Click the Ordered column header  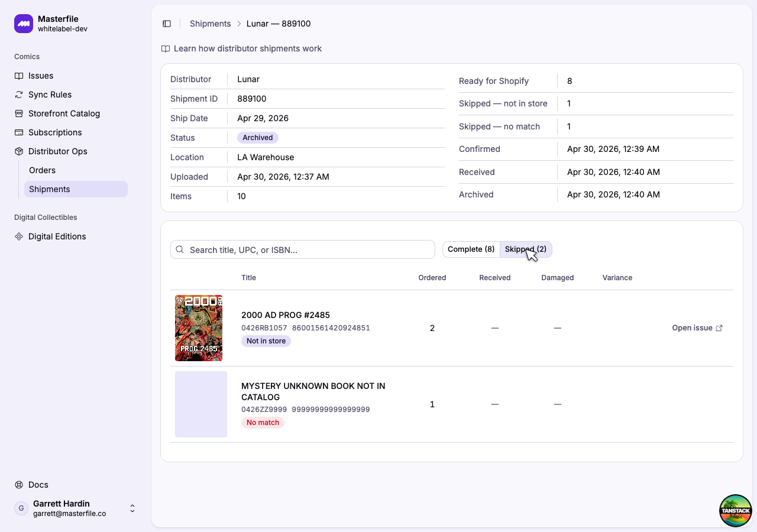point(432,278)
